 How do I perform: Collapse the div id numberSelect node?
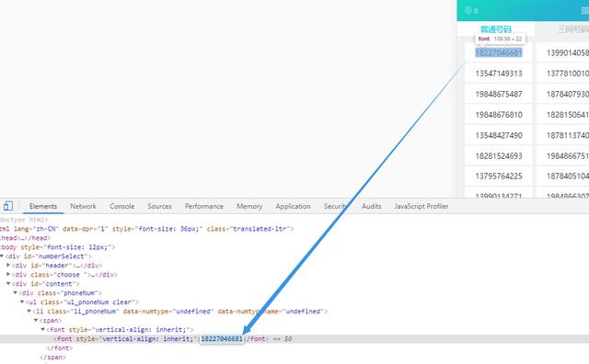2,256
